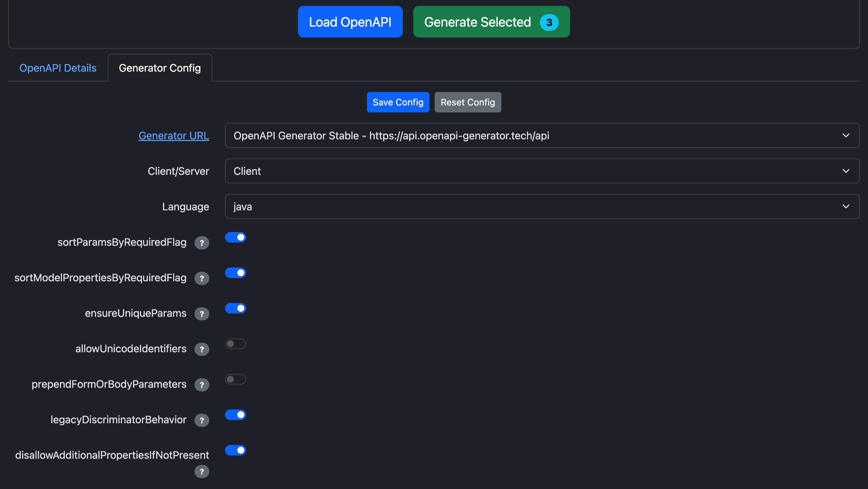Click help icon beside allowUnicodeIdentifiers
Image resolution: width=868 pixels, height=489 pixels.
pyautogui.click(x=201, y=349)
